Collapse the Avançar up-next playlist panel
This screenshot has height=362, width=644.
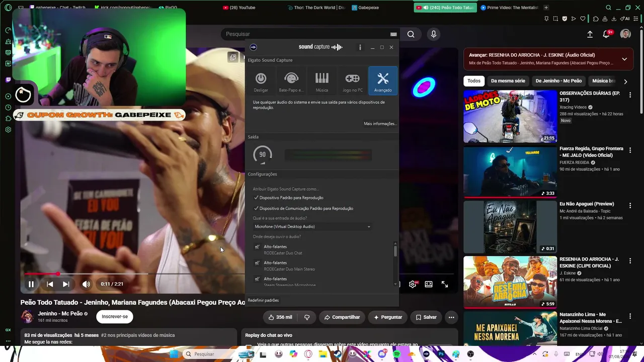pos(624,59)
